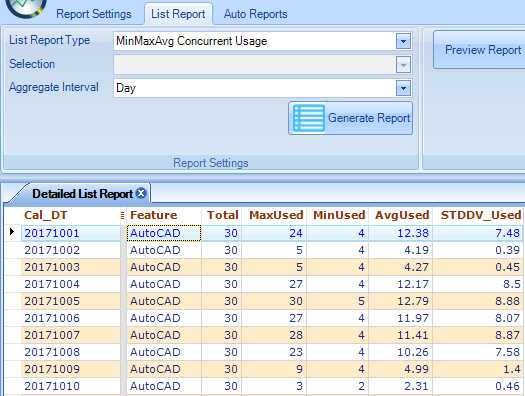Viewport: 525px width, 396px height.
Task: Open the Auto Reports tab
Action: [255, 14]
